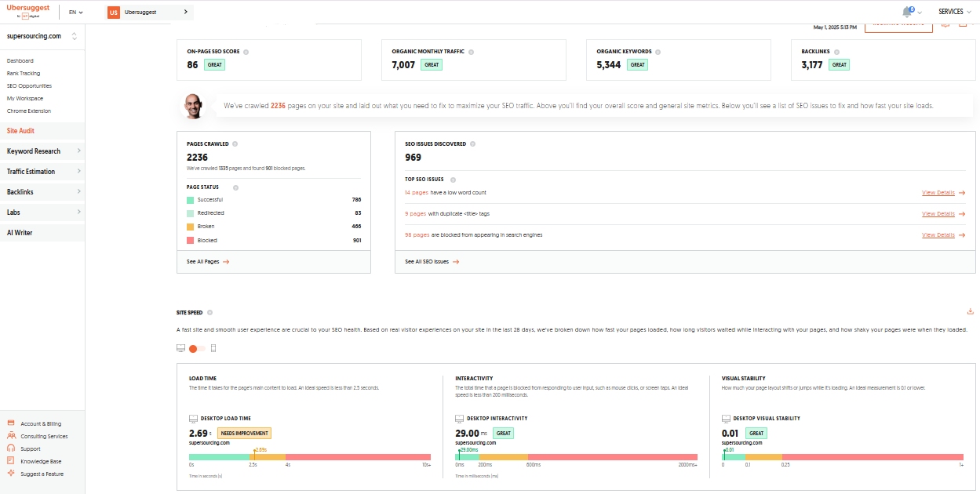This screenshot has height=494, width=980.
Task: Click info icon beside Organic Monthly Traffic
Action: click(x=471, y=52)
